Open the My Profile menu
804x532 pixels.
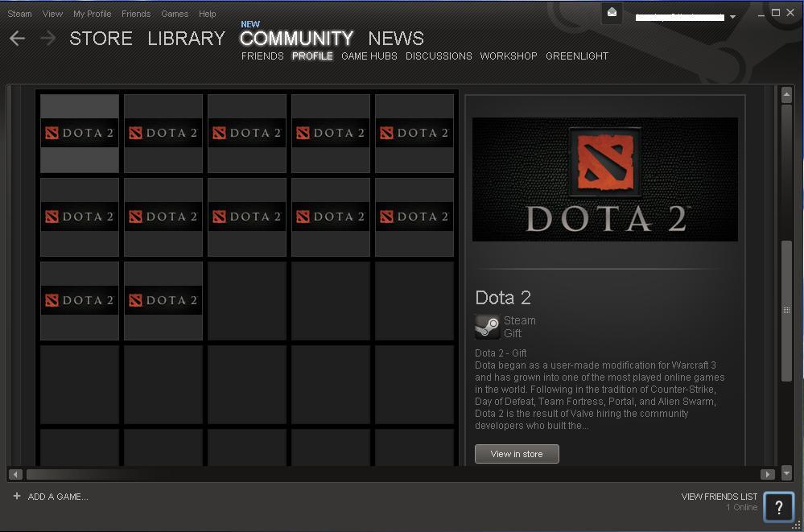coord(93,14)
